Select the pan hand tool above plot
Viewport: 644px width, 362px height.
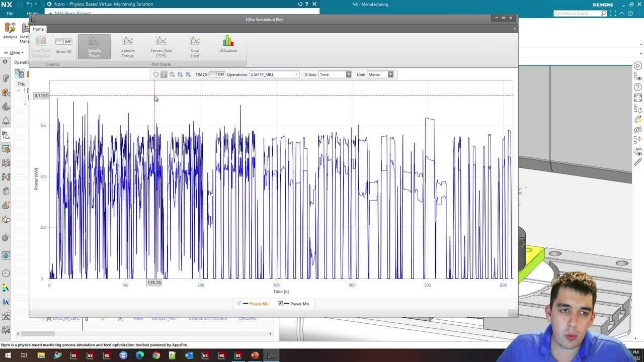pyautogui.click(x=156, y=74)
